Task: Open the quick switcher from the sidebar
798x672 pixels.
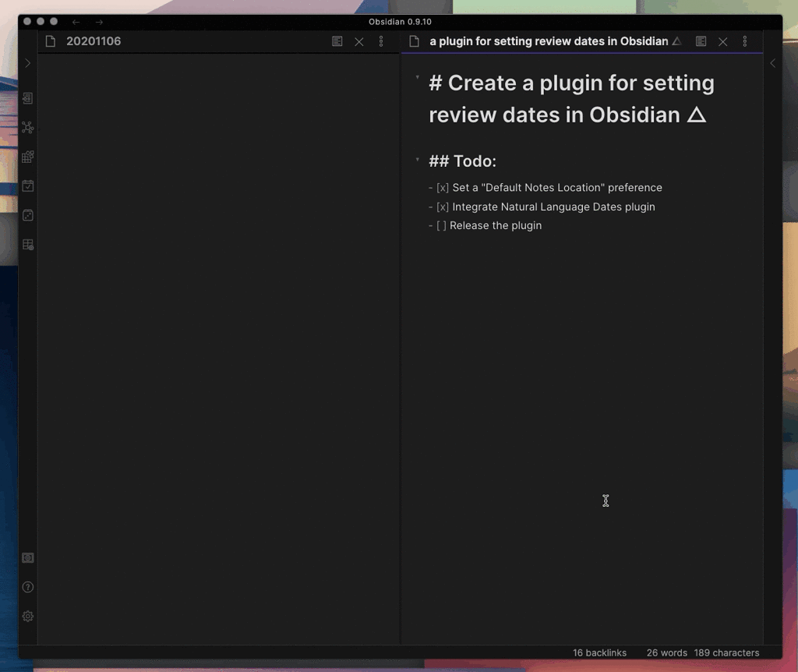Action: 27,99
